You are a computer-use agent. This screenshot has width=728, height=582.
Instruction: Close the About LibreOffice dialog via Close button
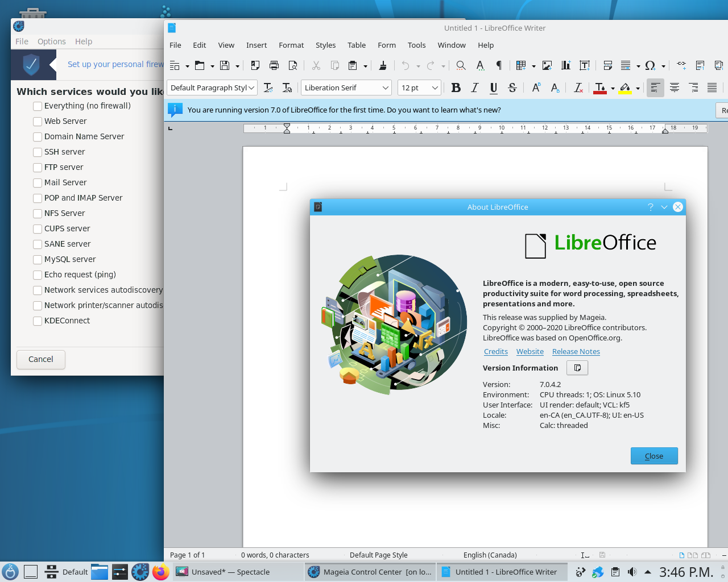tap(654, 456)
